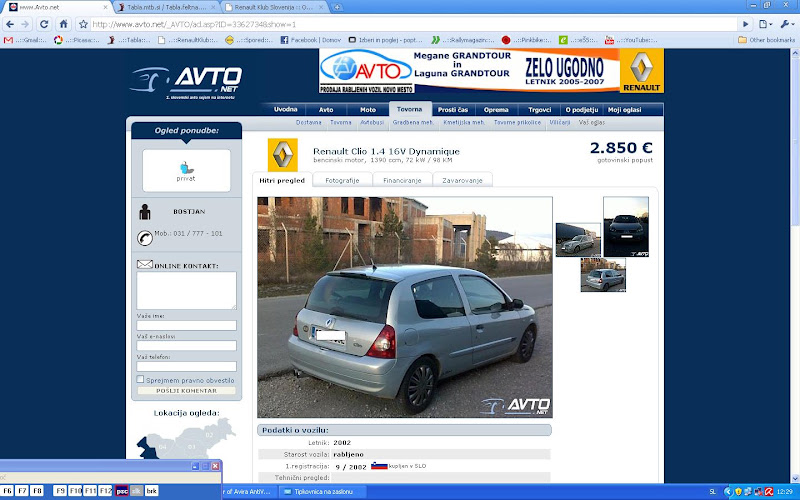Screen dimensions: 800x500
Task: Click the Vaš e-naslov field
Action: pyautogui.click(x=186, y=345)
